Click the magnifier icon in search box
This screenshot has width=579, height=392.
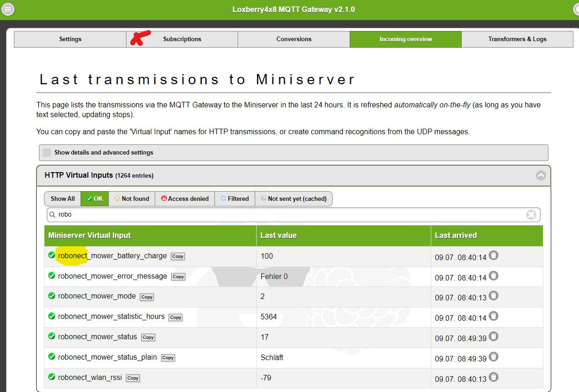point(52,215)
